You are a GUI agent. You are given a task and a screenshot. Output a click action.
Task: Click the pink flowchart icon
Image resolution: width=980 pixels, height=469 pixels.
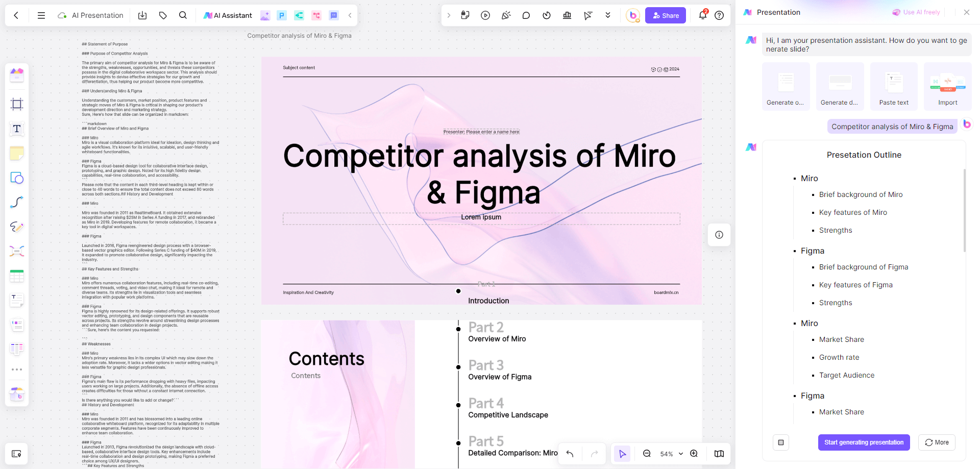(x=316, y=15)
